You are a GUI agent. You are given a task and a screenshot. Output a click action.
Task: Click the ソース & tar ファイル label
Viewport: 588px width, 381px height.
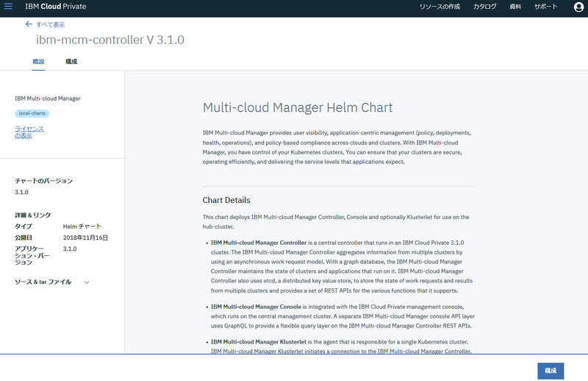point(43,282)
